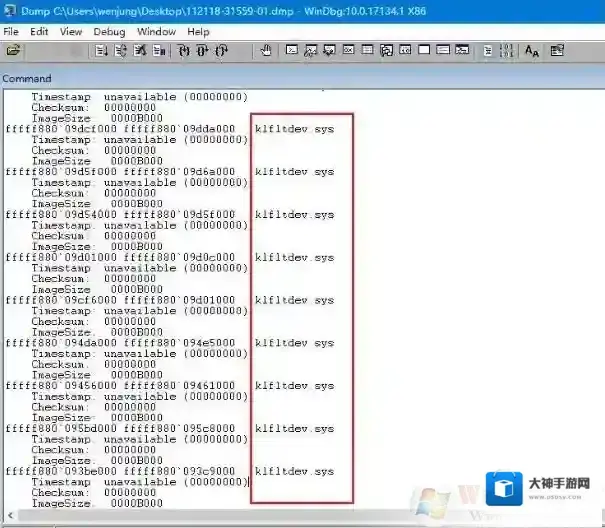
Task: Open the Call Stack window toolbar icon
Action: (x=386, y=50)
